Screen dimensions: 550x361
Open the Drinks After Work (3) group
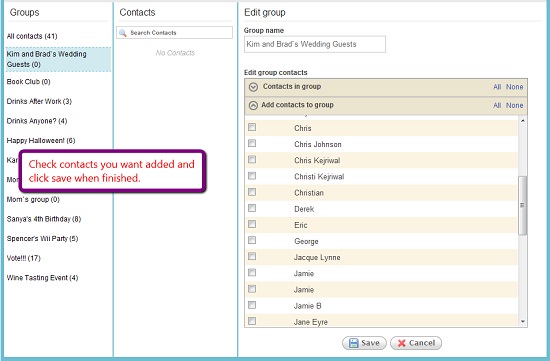[39, 101]
